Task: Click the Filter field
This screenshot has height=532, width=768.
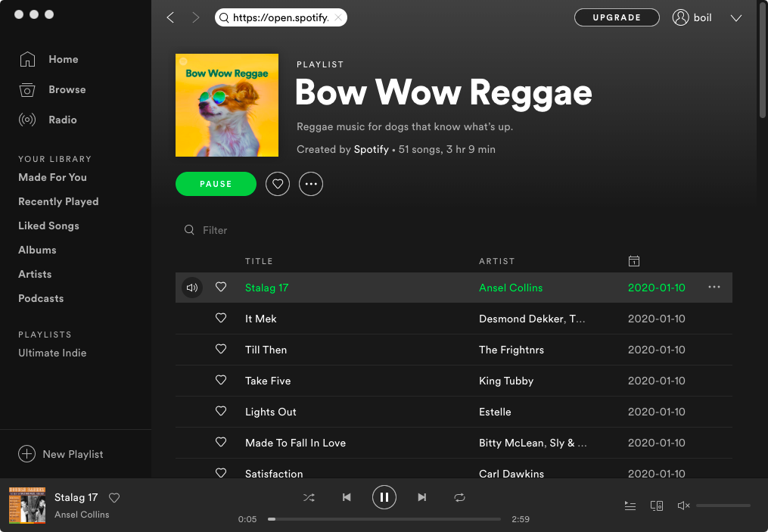Action: click(215, 230)
